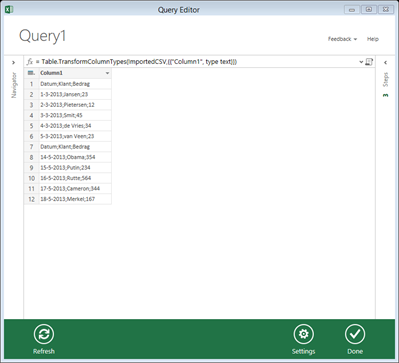Click the Refresh icon in the green bar
The image size is (399, 363).
click(x=44, y=334)
